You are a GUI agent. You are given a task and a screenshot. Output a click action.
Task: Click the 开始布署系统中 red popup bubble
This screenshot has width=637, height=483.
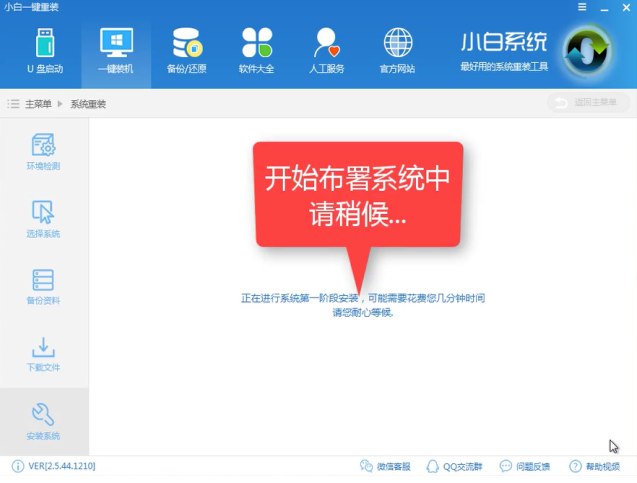[358, 195]
